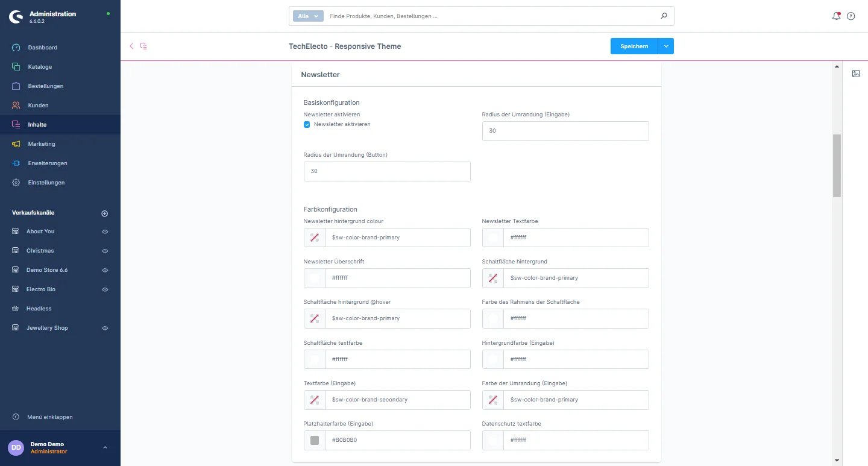868x466 pixels.
Task: Click the search magnifier icon
Action: point(664,16)
